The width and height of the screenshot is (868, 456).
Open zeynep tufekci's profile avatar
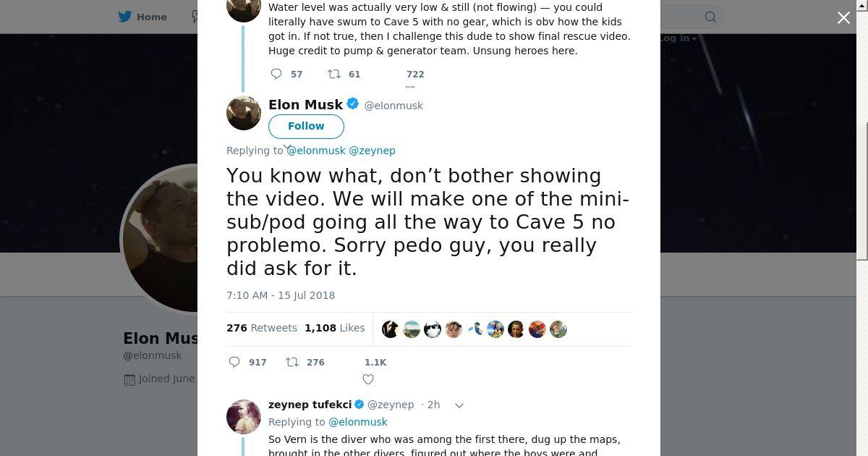(244, 416)
